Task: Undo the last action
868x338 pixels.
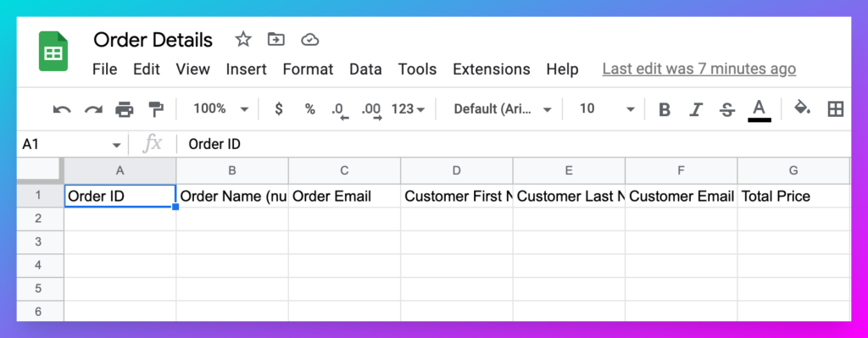Action: tap(61, 109)
